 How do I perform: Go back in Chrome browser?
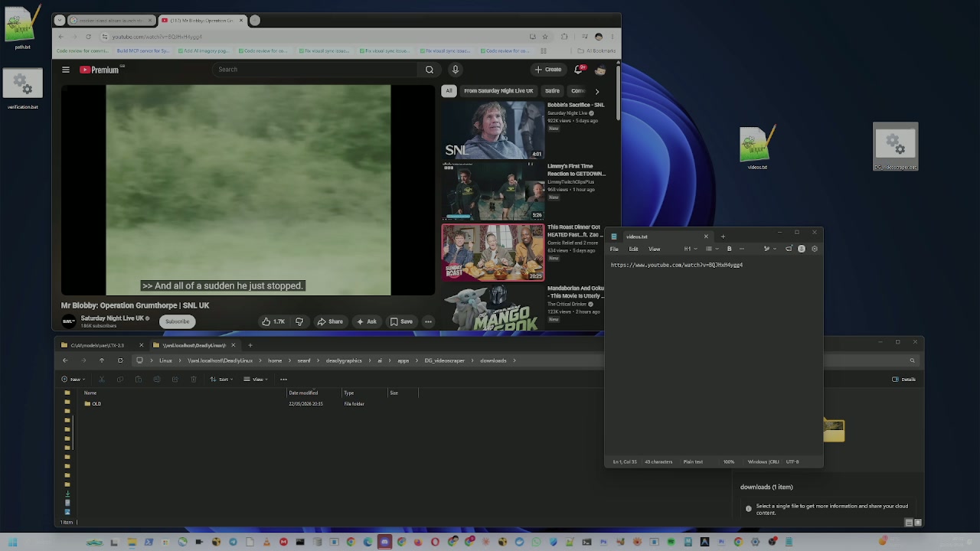pos(61,37)
